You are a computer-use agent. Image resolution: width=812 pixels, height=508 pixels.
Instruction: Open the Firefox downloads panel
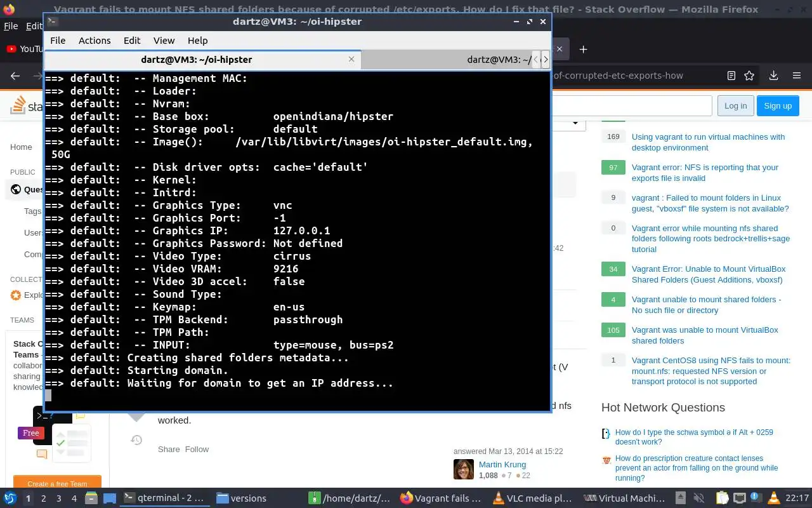(x=773, y=76)
